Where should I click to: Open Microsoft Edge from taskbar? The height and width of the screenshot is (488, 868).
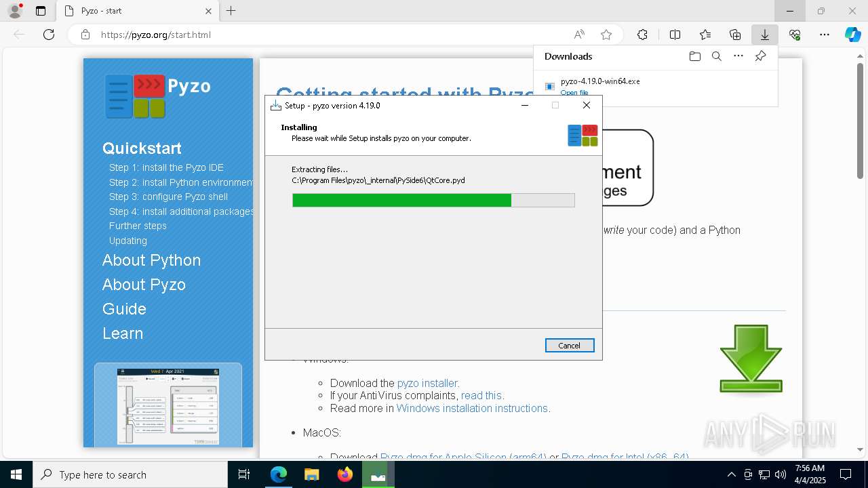click(x=279, y=474)
